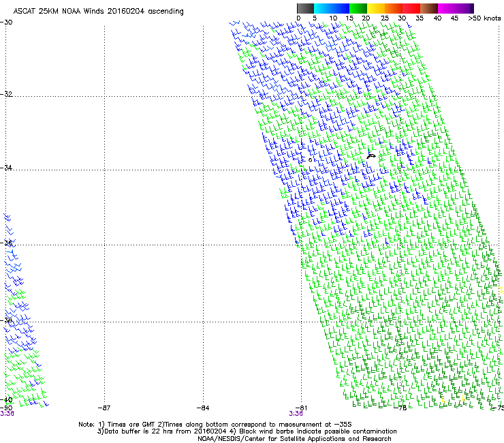The width and height of the screenshot is (504, 443).
Task: Click the brown 35-40 knots color bar segment
Action: pyautogui.click(x=429, y=8)
